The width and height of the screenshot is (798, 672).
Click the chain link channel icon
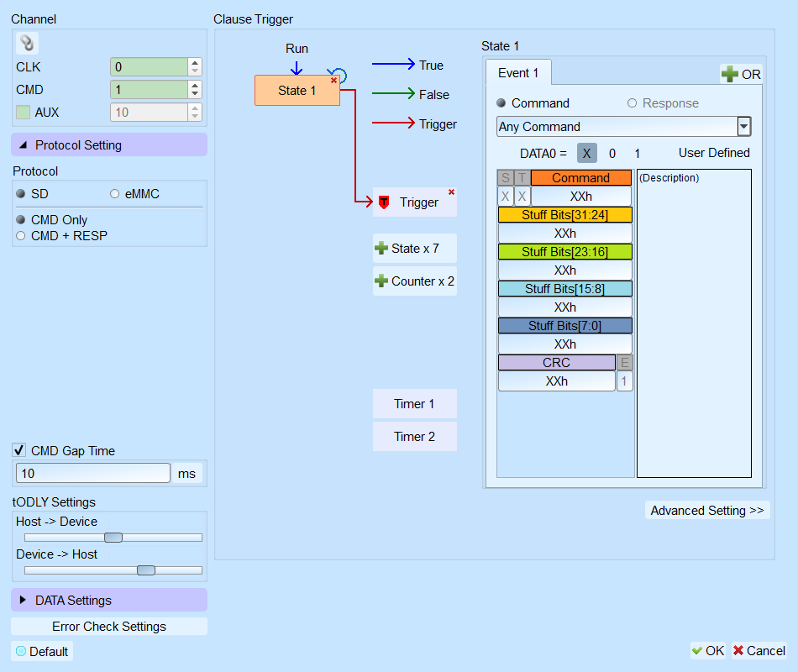point(27,44)
